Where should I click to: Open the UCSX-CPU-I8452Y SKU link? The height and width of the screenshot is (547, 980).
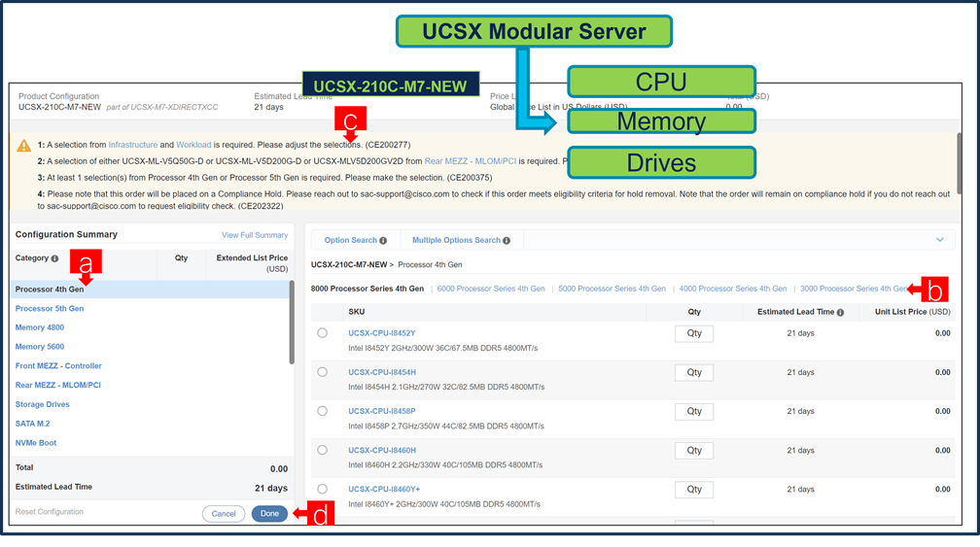pyautogui.click(x=381, y=333)
